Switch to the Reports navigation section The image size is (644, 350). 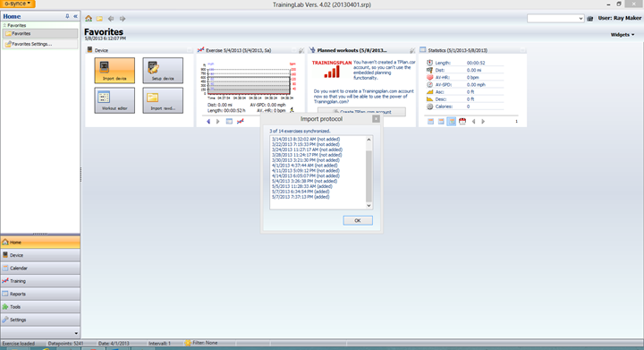coord(40,294)
